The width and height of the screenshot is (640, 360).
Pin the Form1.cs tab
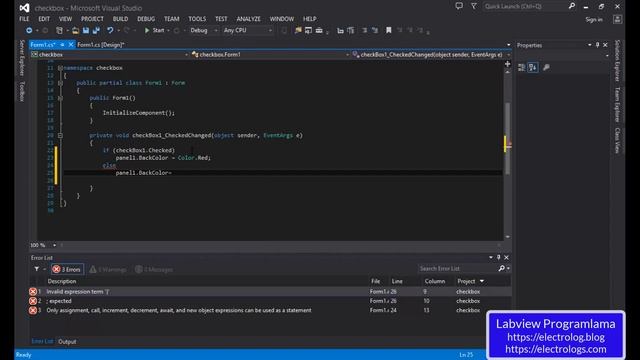[x=62, y=44]
